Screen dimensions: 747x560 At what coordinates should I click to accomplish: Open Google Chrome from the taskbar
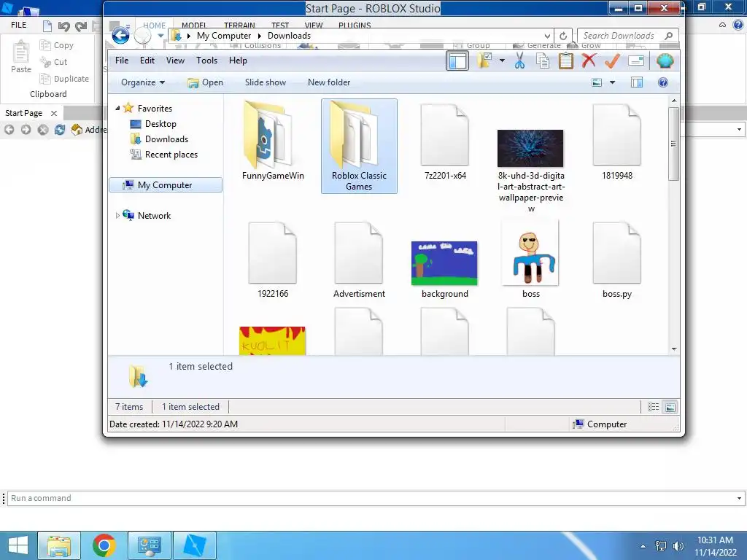coord(104,545)
